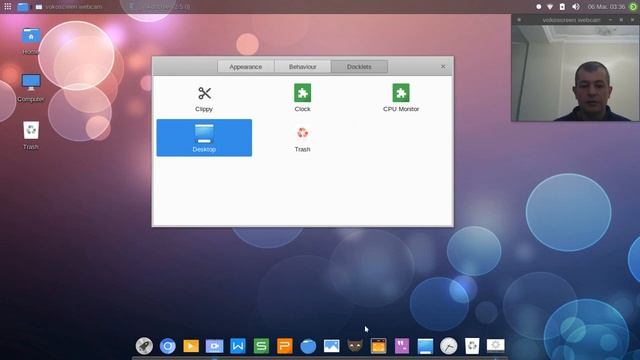Open the Home folder desktop icon
The height and width of the screenshot is (360, 640).
(31, 40)
